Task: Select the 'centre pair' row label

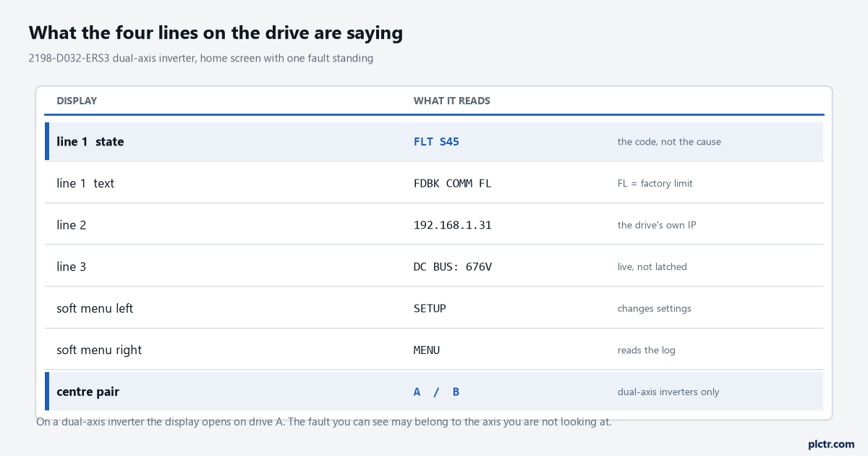Action: pyautogui.click(x=88, y=392)
